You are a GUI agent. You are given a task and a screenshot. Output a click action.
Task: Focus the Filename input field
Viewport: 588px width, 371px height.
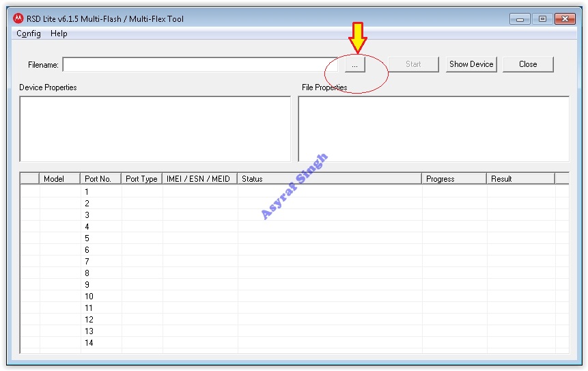pos(200,64)
